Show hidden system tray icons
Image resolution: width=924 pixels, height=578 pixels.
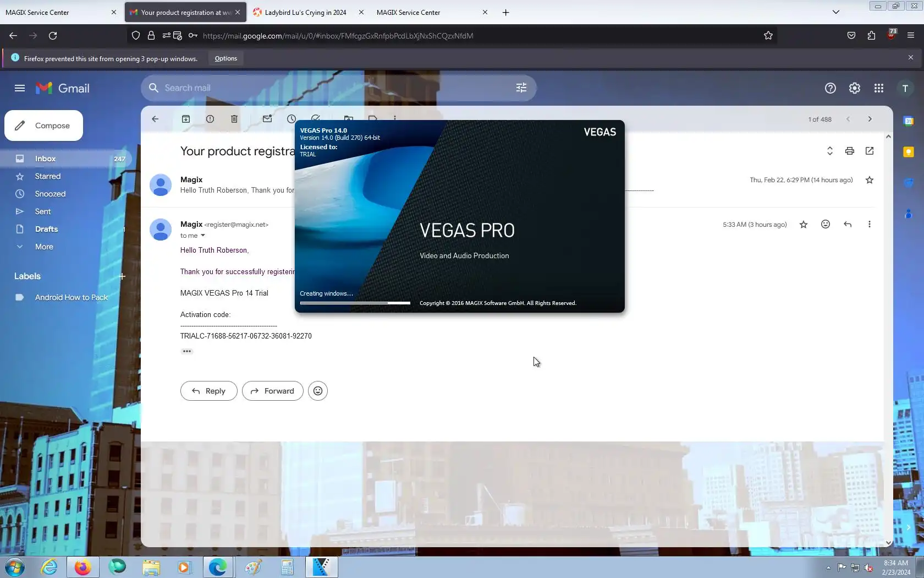(x=828, y=568)
